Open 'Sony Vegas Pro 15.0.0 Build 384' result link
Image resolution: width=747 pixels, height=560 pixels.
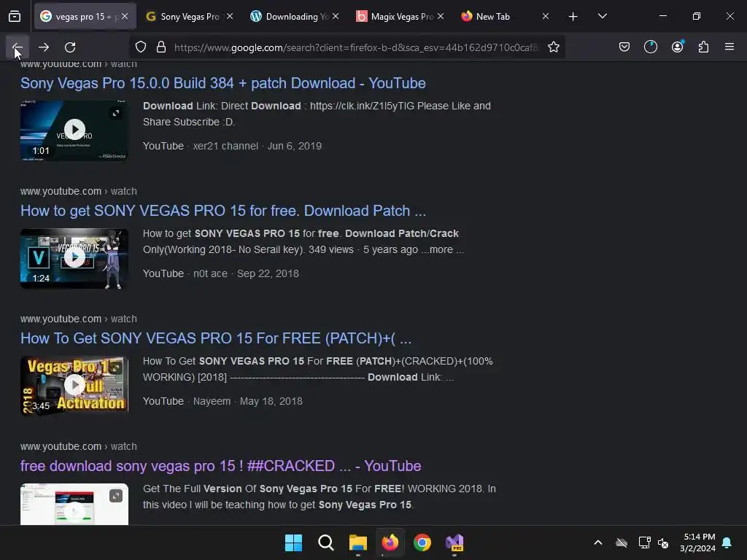[223, 83]
